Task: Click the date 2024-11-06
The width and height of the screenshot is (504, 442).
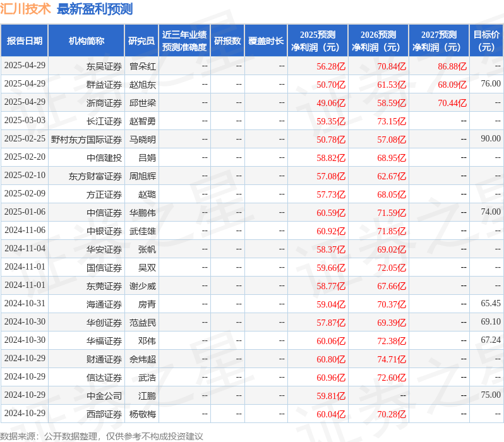Action: point(25,230)
